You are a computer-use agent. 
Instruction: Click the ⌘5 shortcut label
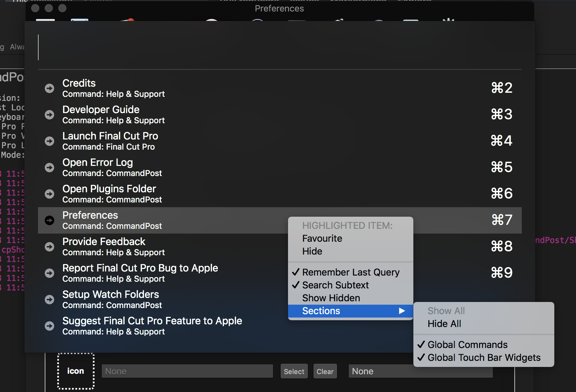point(502,167)
